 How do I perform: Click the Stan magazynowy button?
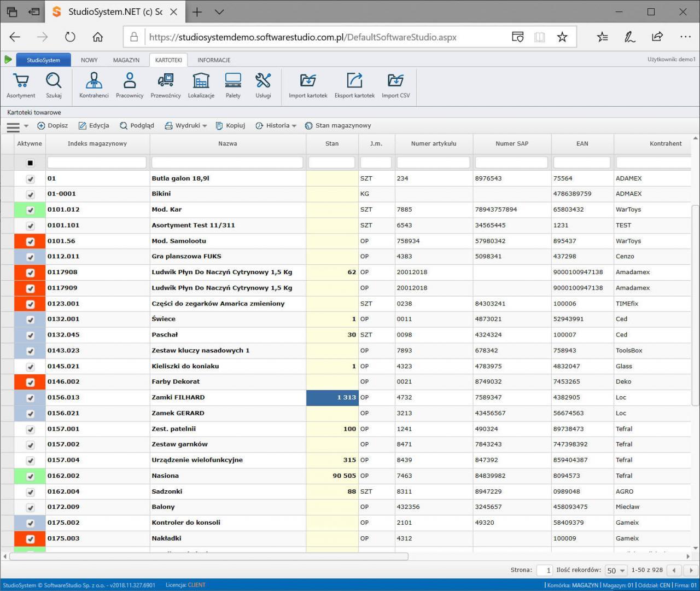(338, 126)
